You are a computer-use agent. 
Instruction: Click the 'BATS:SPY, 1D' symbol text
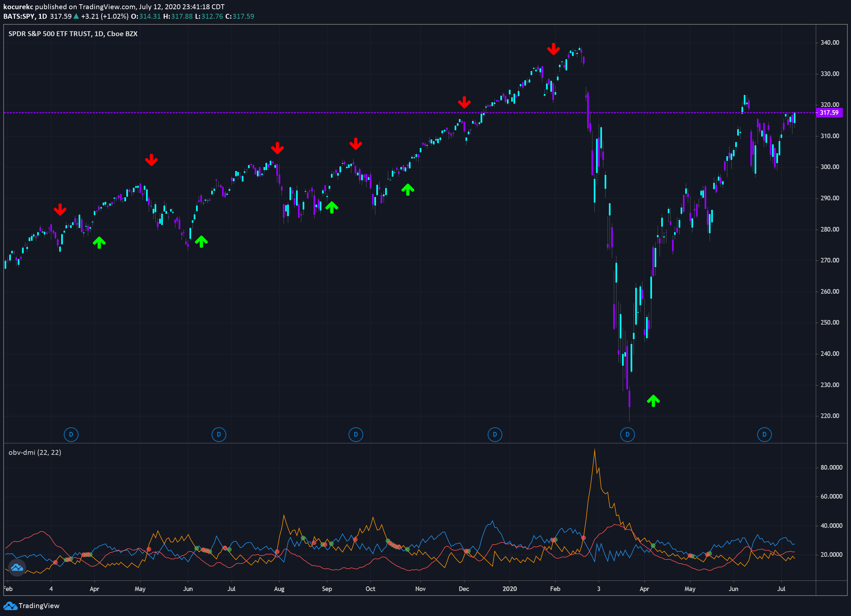[25, 16]
